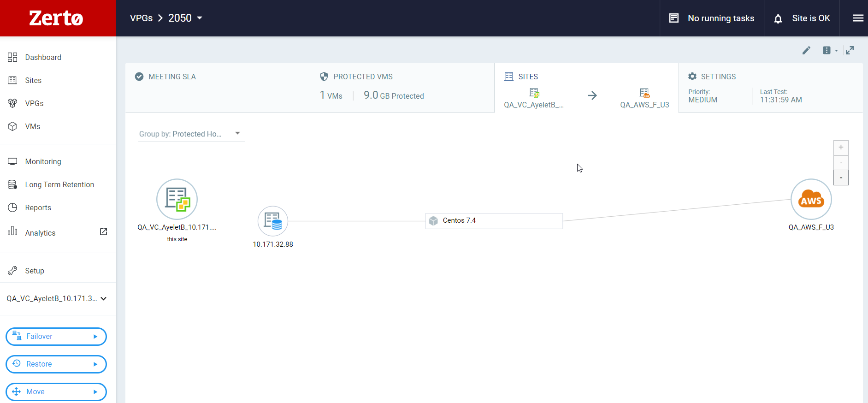Click the Dashboard grid icon
Screen dimensions: 868x403
pos(12,57)
